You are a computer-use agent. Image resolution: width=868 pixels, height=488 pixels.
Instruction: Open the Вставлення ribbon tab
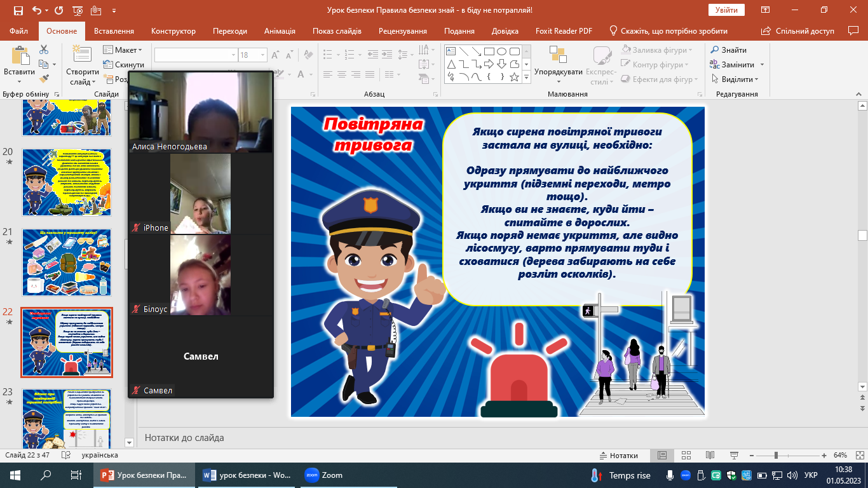(114, 31)
